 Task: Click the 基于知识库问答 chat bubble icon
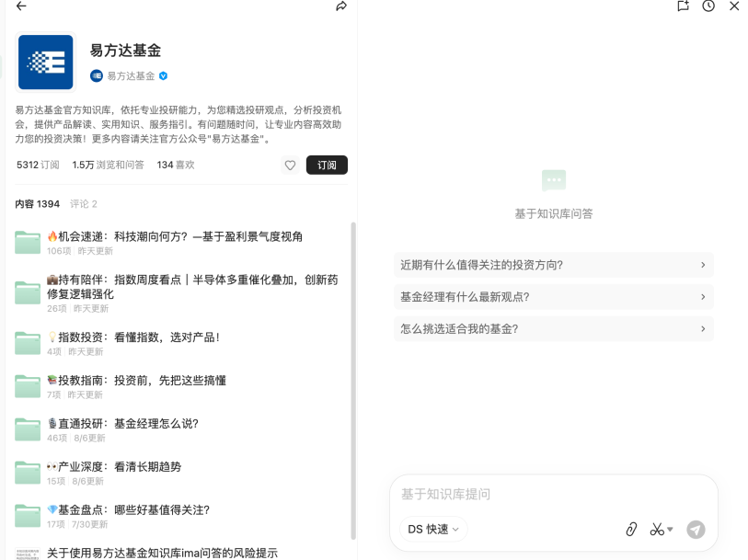(554, 180)
